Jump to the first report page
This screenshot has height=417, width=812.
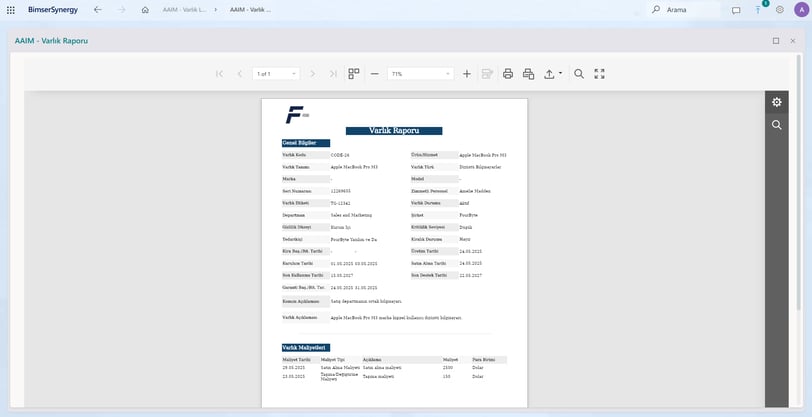click(219, 74)
